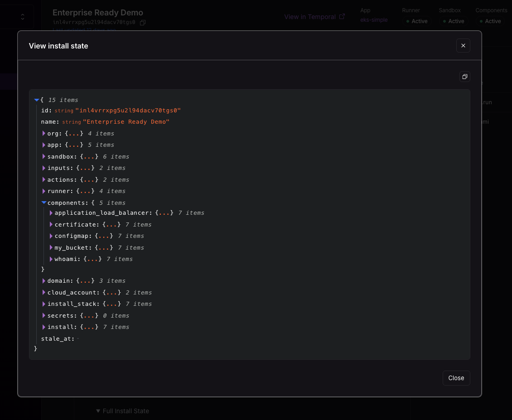Expand the install object
Viewport: 512px width, 420px height.
pyautogui.click(x=44, y=327)
